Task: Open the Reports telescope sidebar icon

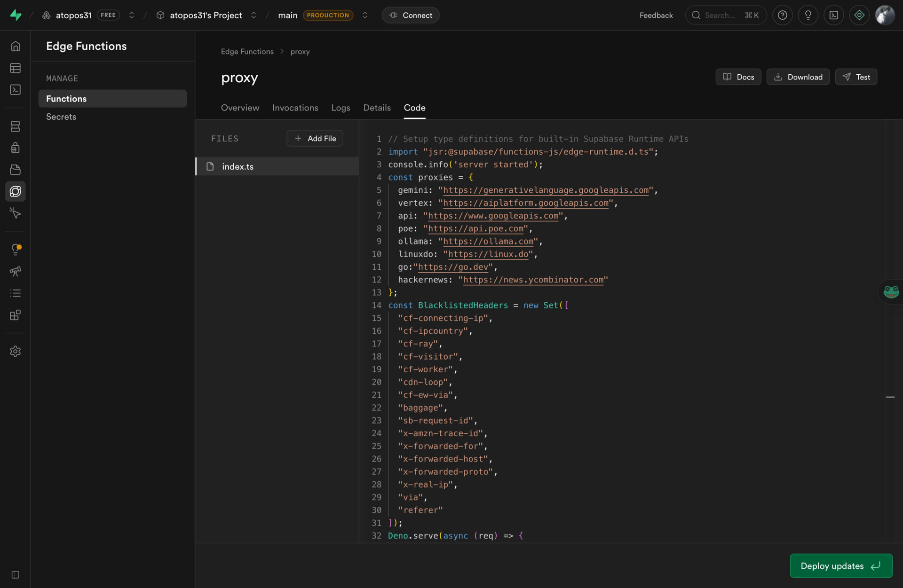Action: (16, 271)
